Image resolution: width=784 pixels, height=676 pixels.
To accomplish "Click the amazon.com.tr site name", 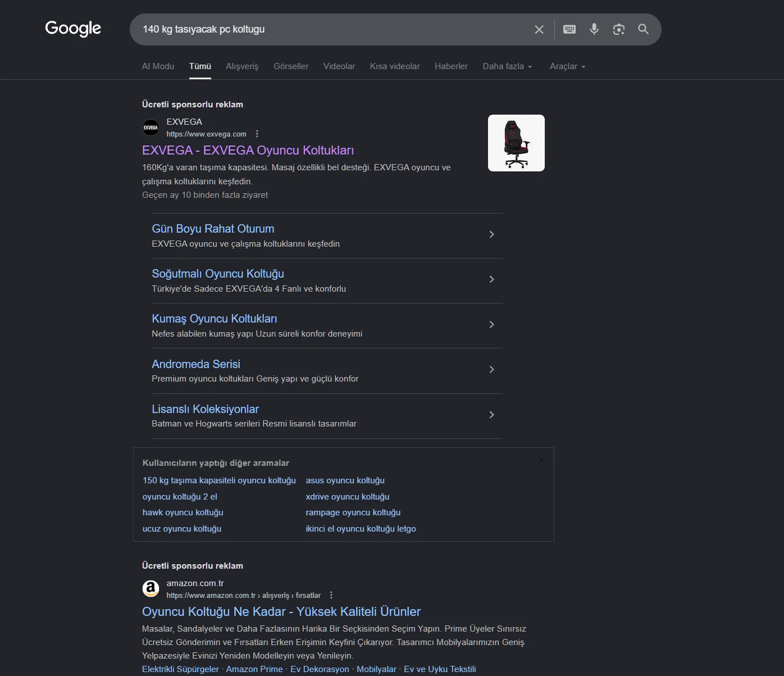I will [x=195, y=583].
